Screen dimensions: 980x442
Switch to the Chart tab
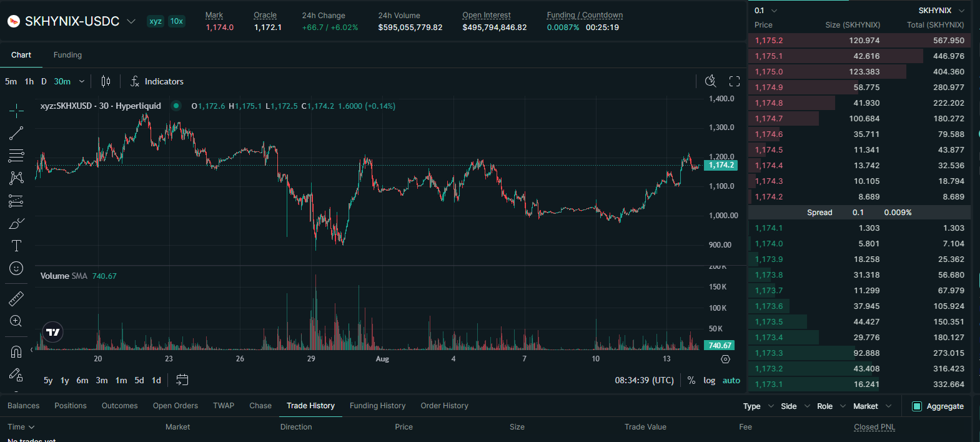click(x=21, y=55)
